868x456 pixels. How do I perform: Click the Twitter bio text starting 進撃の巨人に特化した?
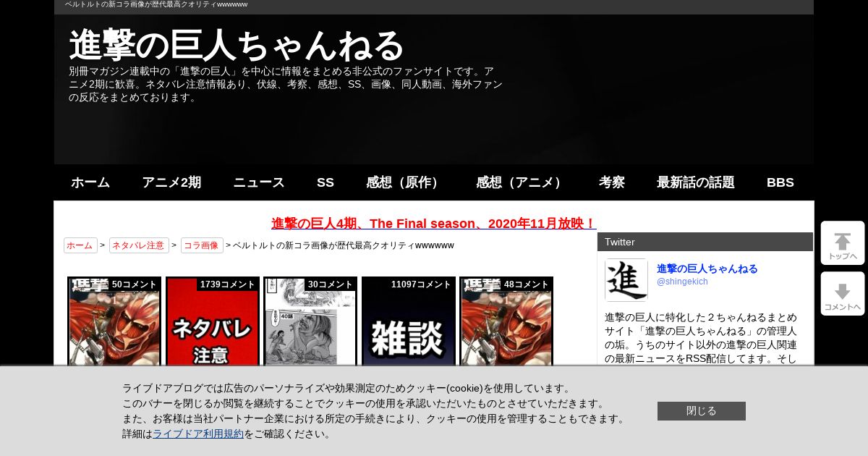[702, 338]
